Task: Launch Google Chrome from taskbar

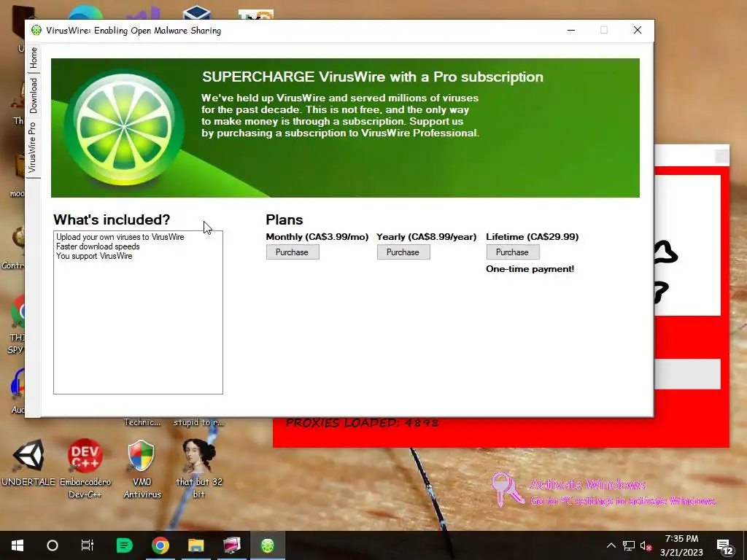Action: [160, 545]
